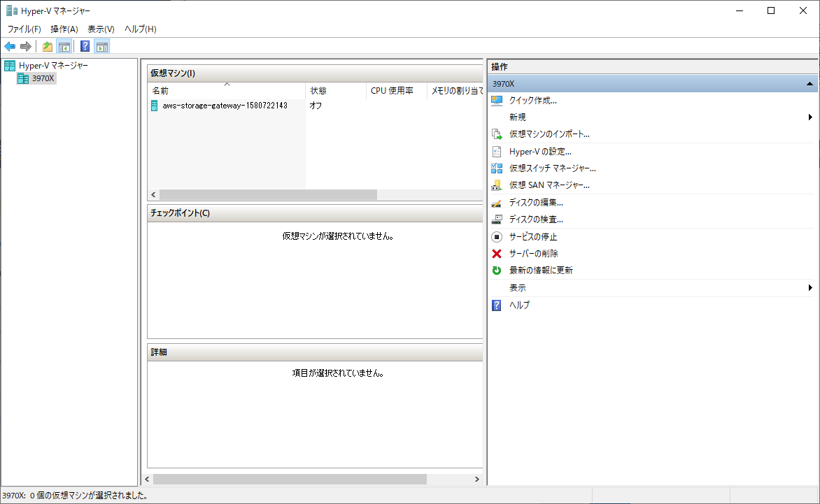Screen dimensions: 820x504
Task: Click the center pane bottom scrollbar thumb
Action: [290, 480]
